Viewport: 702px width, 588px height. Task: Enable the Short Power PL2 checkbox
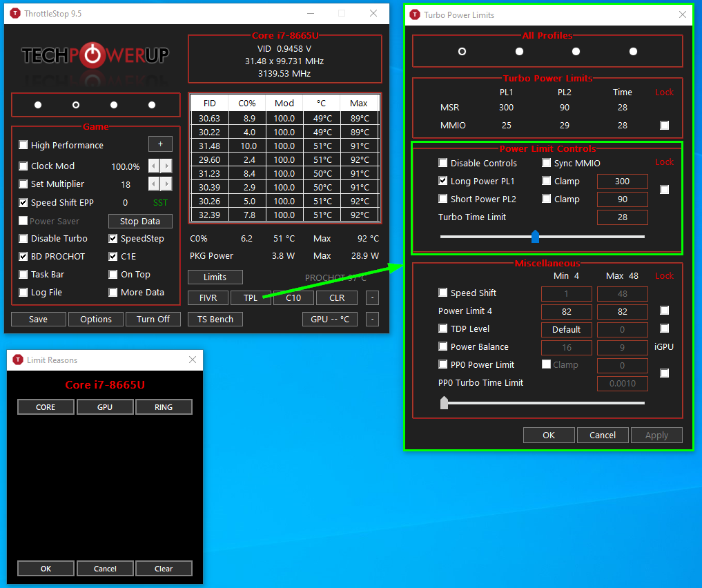pos(442,198)
